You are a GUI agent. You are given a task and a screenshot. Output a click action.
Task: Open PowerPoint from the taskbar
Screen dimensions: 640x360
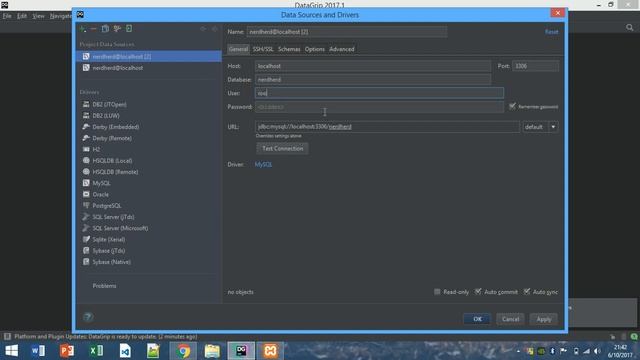(x=67, y=351)
